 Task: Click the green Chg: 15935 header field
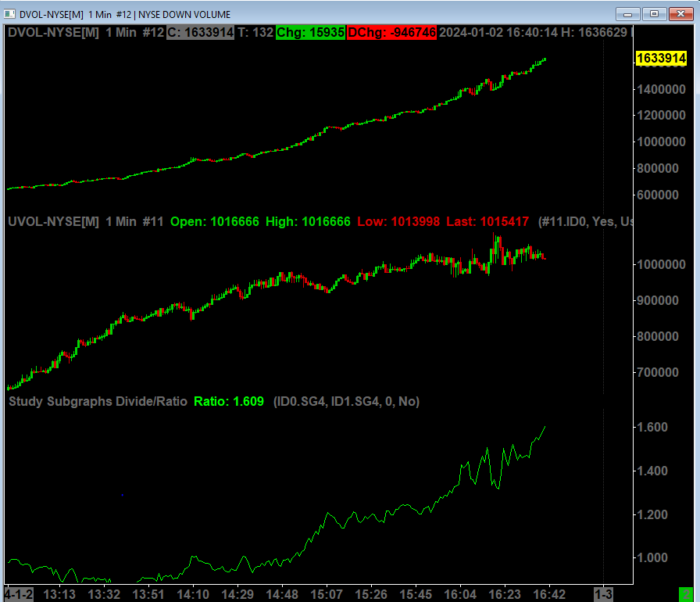click(x=310, y=33)
